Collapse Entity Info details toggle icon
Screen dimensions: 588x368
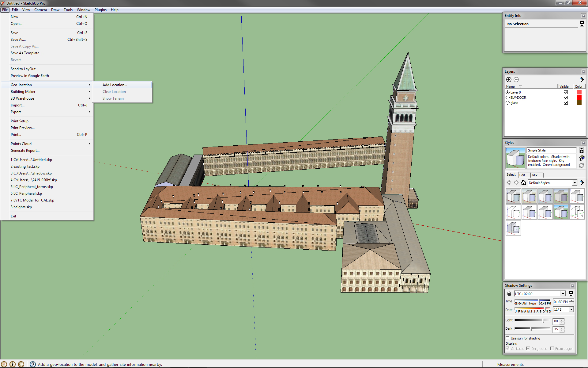(x=582, y=24)
